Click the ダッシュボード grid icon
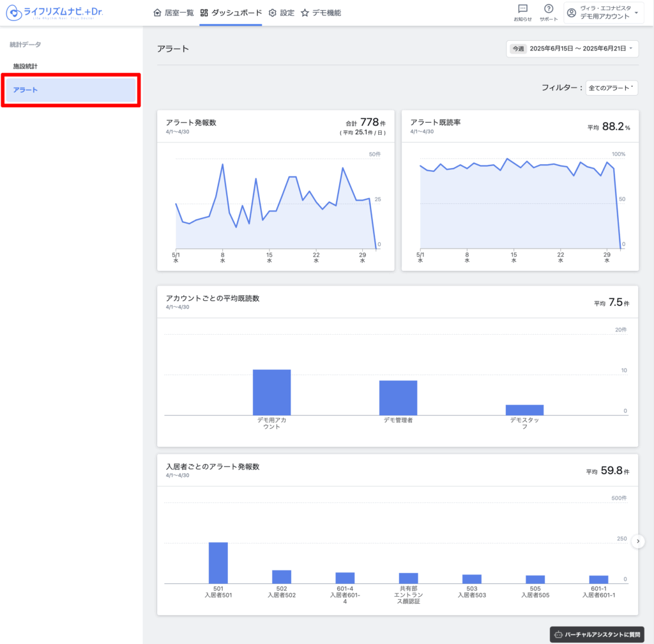 pos(204,13)
